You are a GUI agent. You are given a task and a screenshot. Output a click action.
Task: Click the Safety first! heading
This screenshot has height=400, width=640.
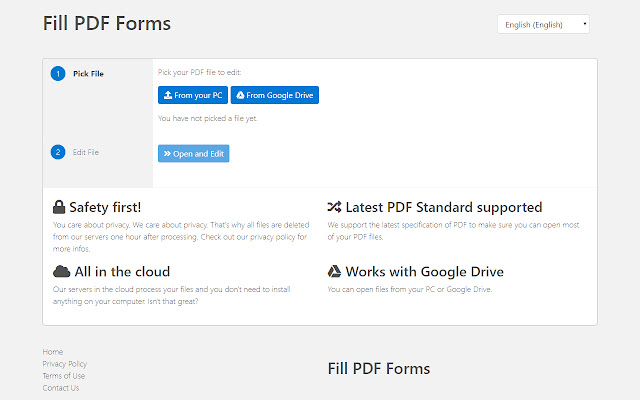pos(105,208)
